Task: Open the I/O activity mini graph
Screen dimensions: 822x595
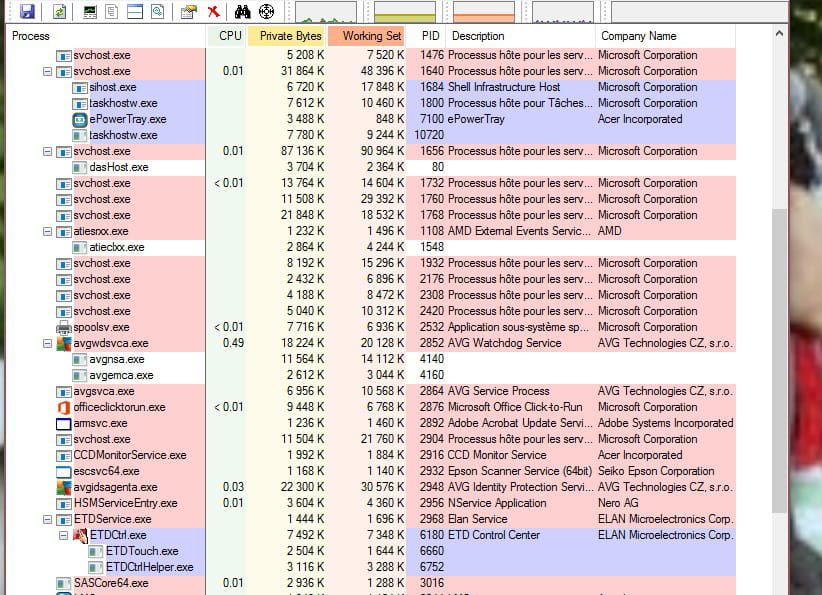Action: point(563,12)
